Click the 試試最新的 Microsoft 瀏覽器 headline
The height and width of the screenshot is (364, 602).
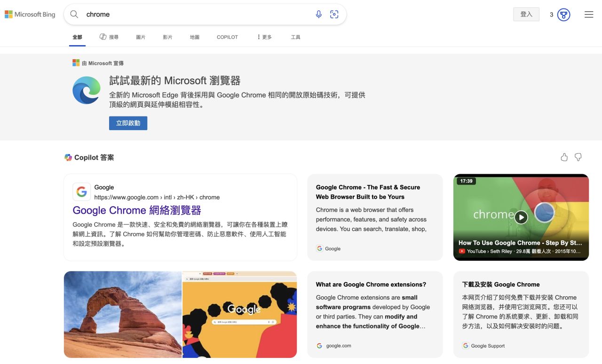click(175, 80)
